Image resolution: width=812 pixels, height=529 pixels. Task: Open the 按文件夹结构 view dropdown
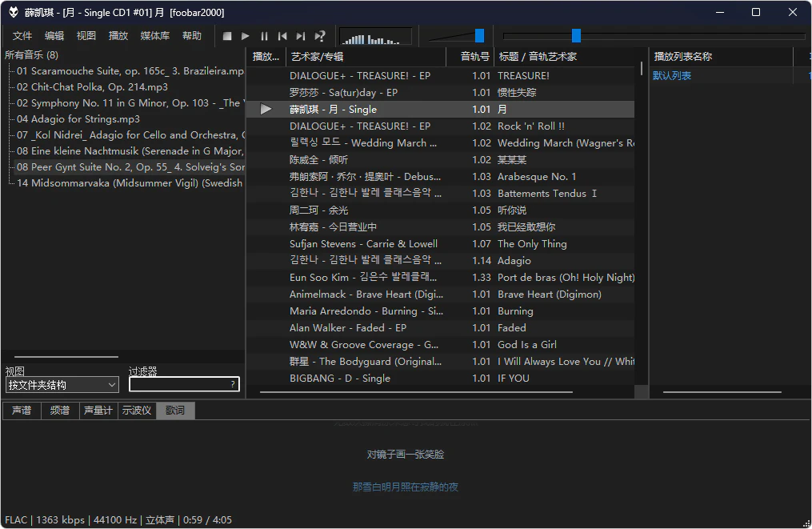(x=62, y=385)
